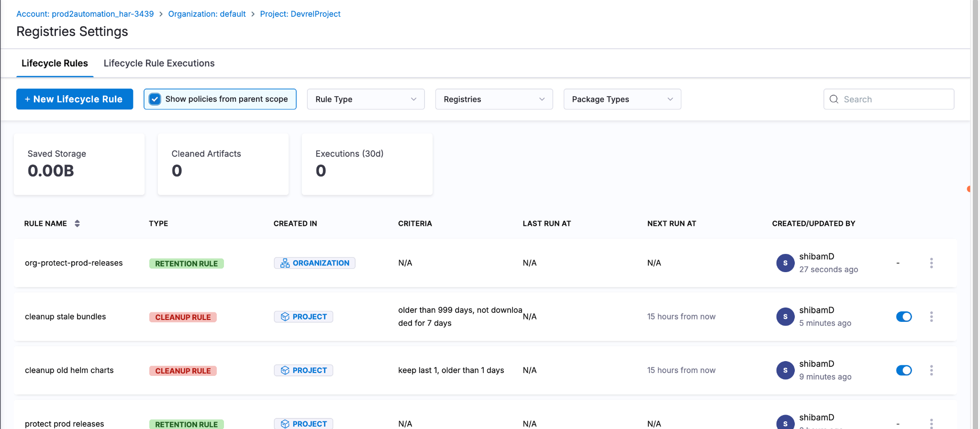The image size is (980, 429).
Task: Go to Account prod2automation_har-3439 breadcrumb
Action: [85, 14]
